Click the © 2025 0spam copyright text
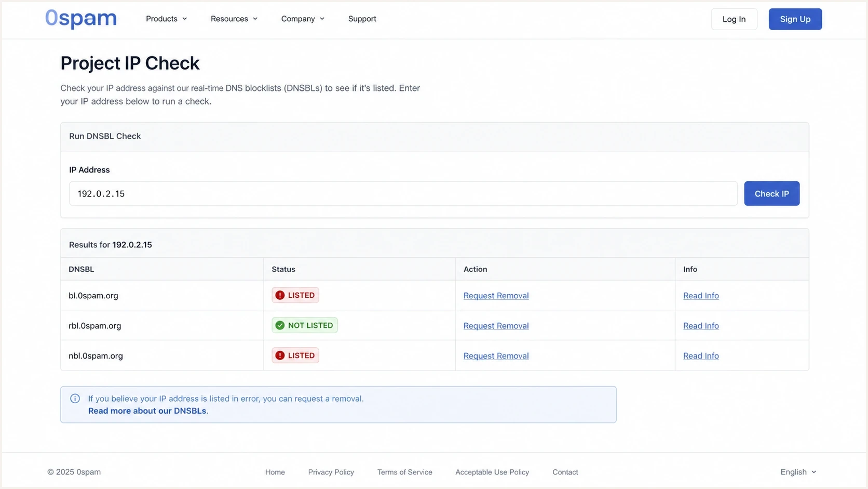The height and width of the screenshot is (489, 868). tap(74, 472)
